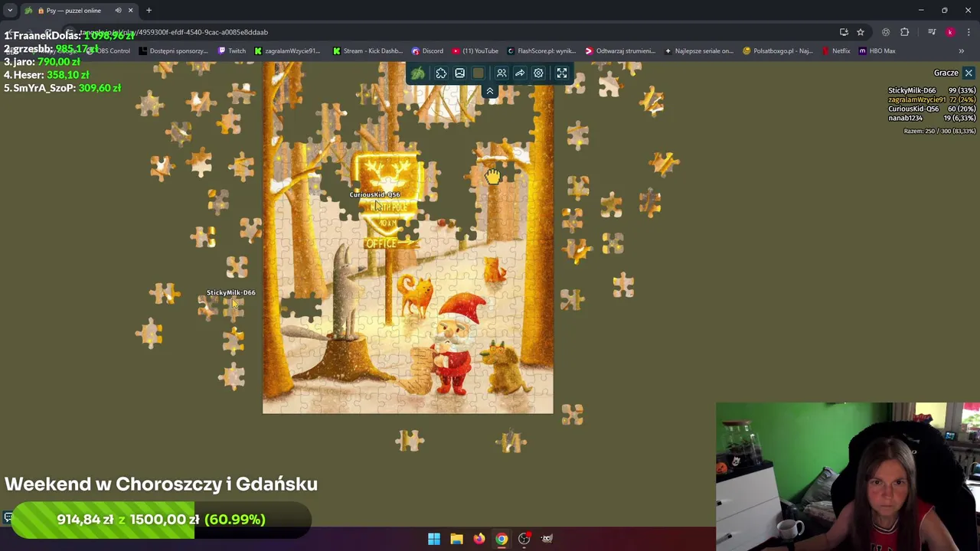Click the green leaf logo in puzzle toolbar
The image size is (980, 551).
tap(417, 73)
